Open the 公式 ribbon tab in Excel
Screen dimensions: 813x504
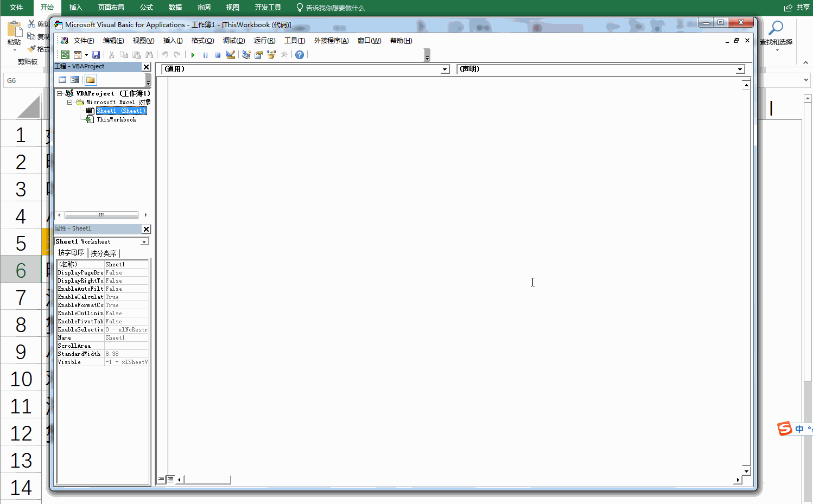[147, 8]
